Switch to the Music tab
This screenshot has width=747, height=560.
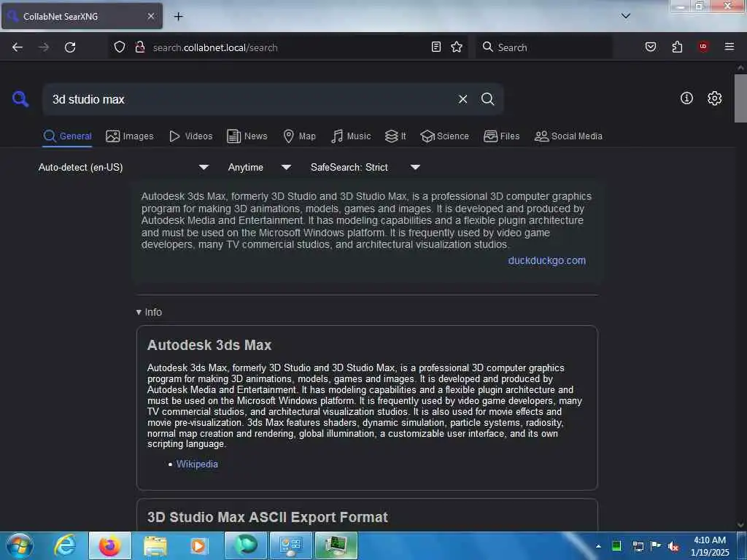point(351,136)
